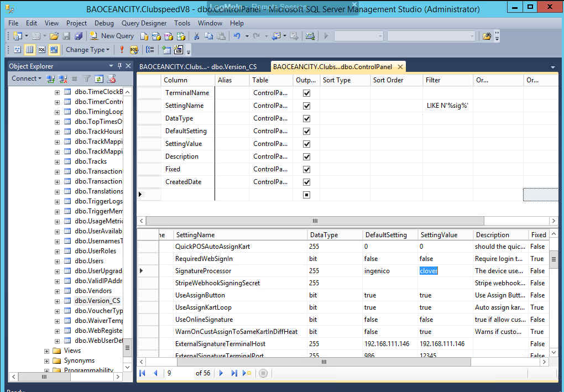This screenshot has height=392, width=564.
Task: Click the current record number field
Action: click(x=179, y=373)
